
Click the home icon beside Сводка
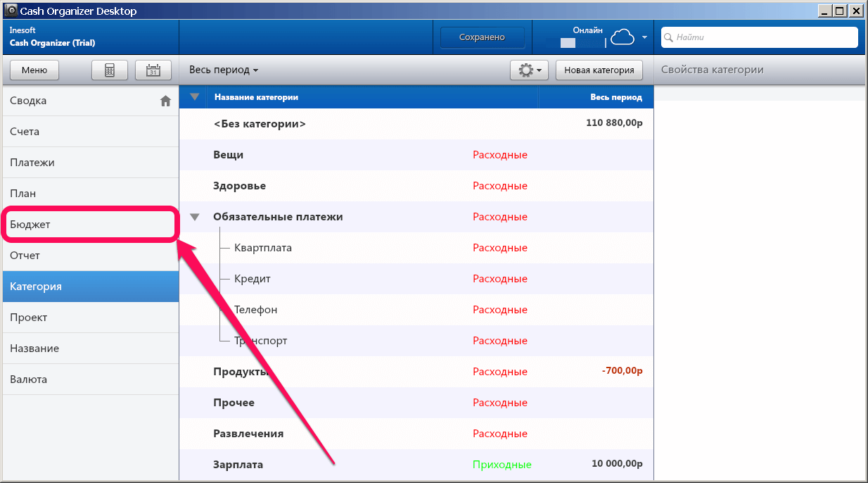166,101
